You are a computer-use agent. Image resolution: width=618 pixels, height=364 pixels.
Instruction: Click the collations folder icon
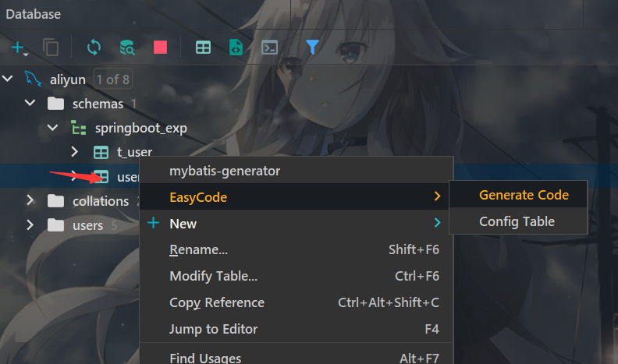pos(55,200)
